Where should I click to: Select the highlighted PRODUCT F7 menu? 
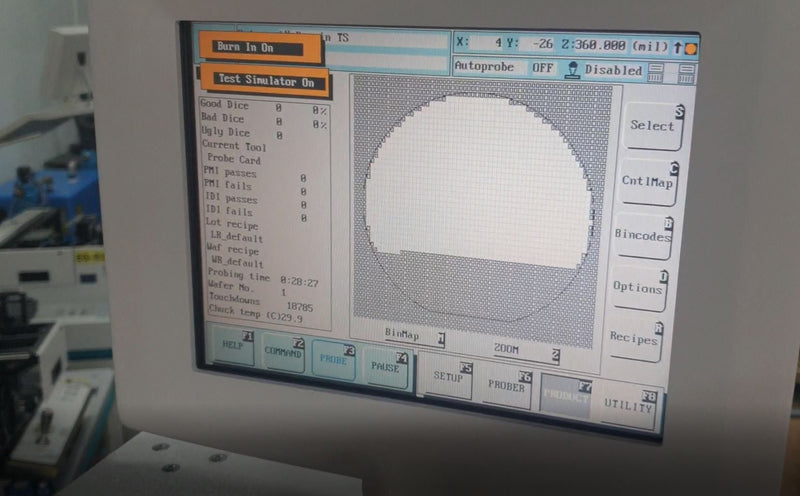(566, 395)
